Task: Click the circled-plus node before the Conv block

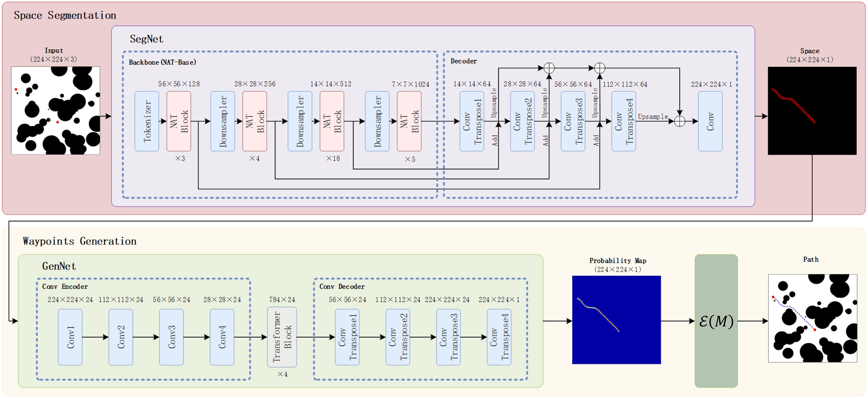Action: point(680,121)
